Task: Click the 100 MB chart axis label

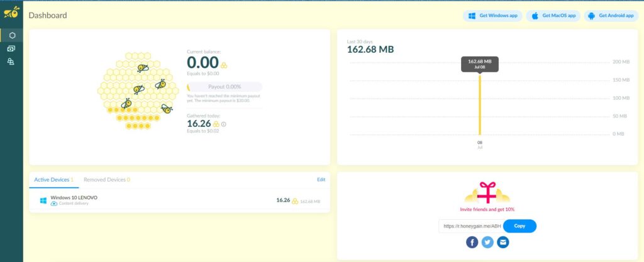Action: (x=621, y=98)
